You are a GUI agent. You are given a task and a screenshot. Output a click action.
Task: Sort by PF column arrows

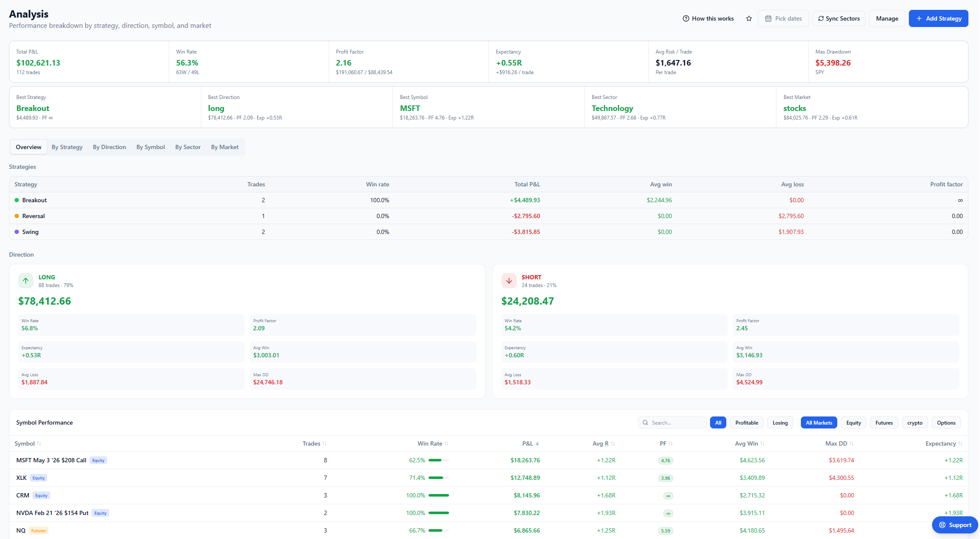(671, 443)
